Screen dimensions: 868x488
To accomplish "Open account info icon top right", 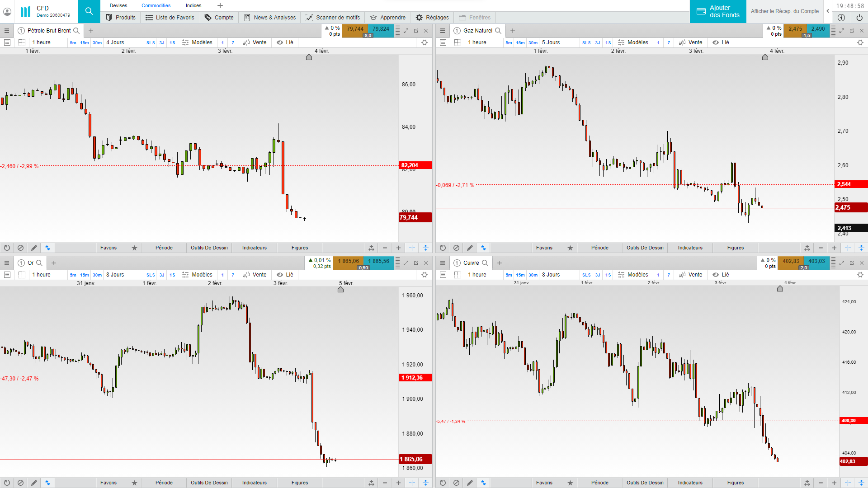I will [841, 18].
